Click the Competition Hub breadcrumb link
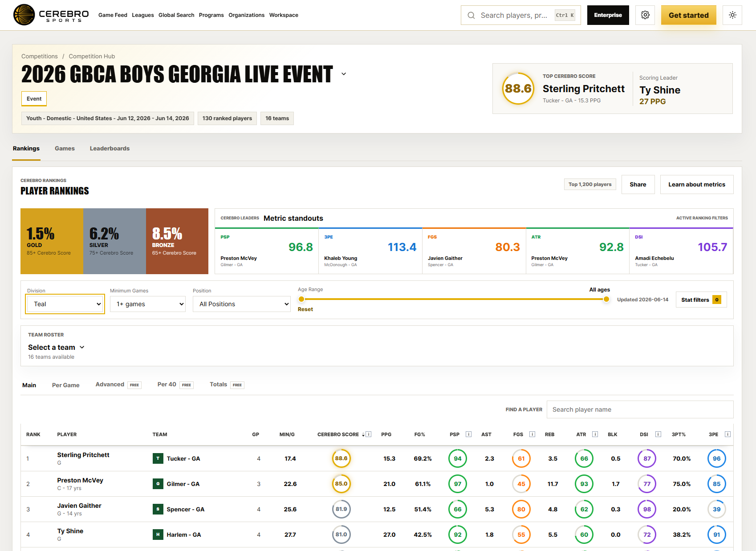This screenshot has width=756, height=551. coord(92,56)
